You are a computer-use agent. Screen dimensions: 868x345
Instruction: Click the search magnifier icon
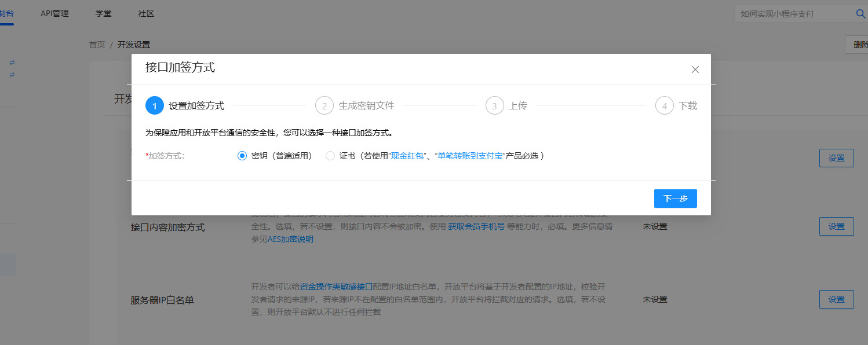[861, 14]
